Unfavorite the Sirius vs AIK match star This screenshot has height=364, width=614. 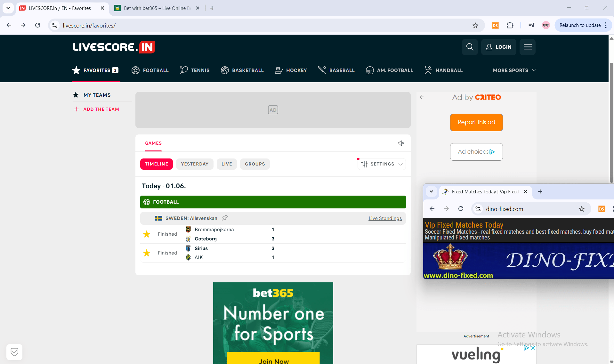147,253
